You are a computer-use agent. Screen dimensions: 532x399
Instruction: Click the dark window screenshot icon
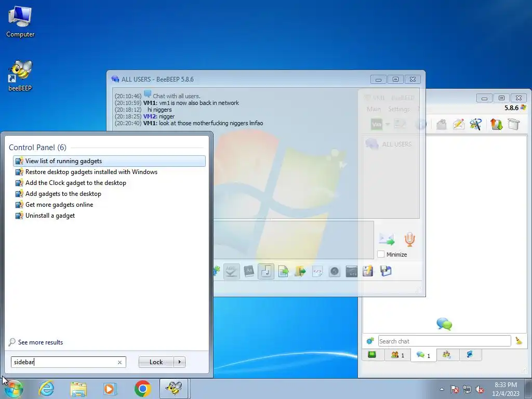tap(352, 271)
